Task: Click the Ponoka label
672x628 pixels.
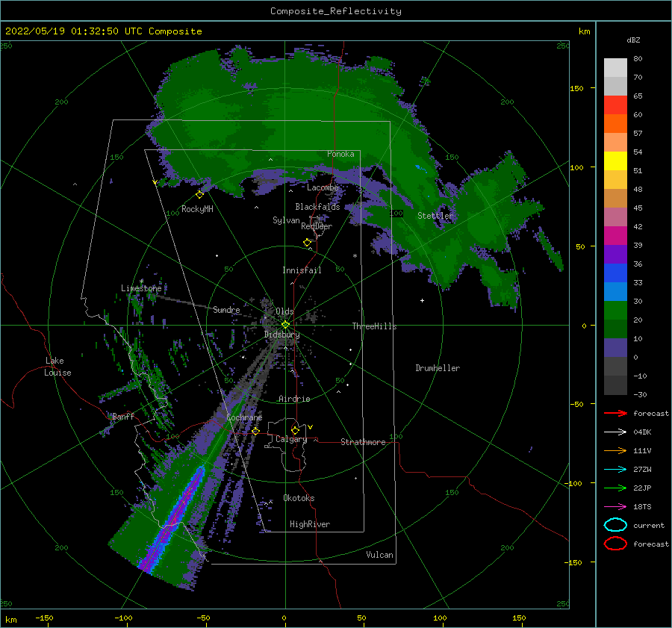Action: tap(340, 154)
